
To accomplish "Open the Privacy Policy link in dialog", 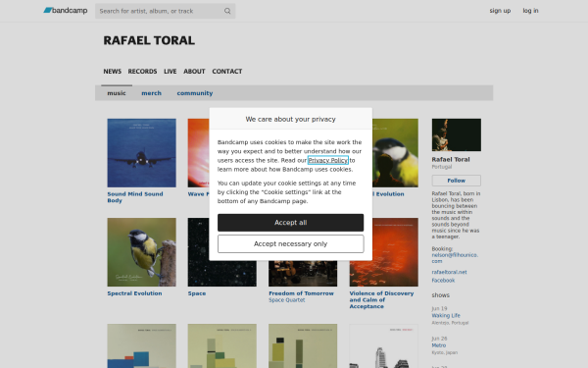I will point(327,160).
